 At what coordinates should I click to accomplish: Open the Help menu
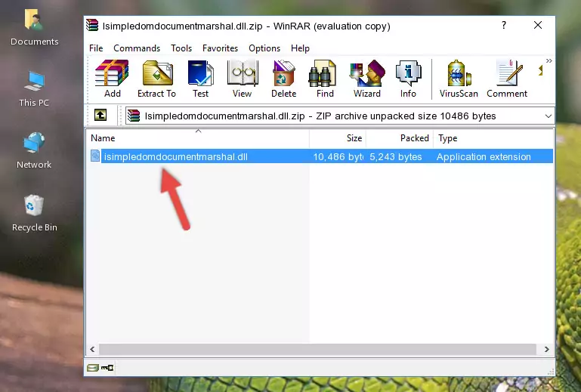(300, 48)
